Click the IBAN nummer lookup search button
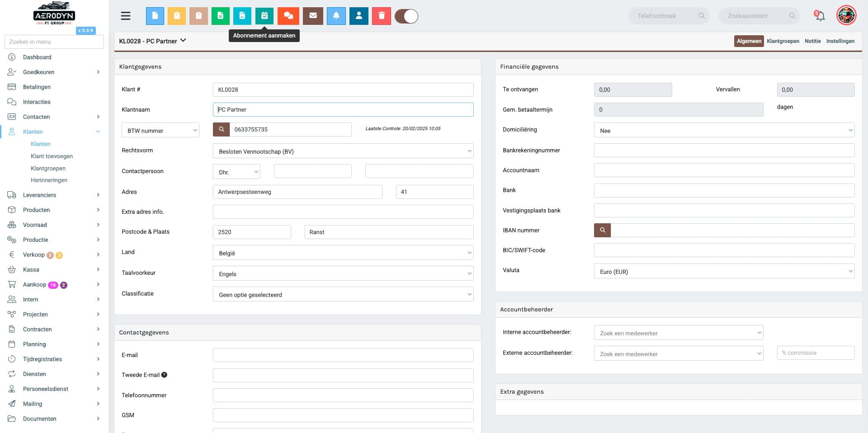The width and height of the screenshot is (868, 433). click(x=603, y=230)
